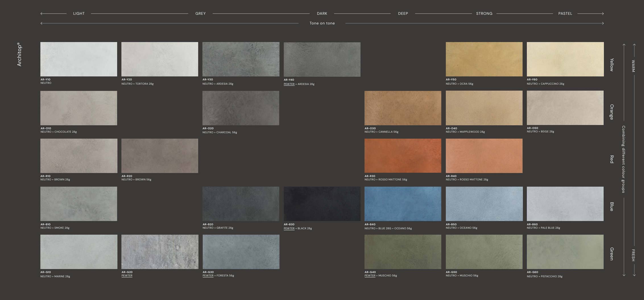Click the Red row label
Viewport: 644px width, 300px height.
tap(612, 159)
